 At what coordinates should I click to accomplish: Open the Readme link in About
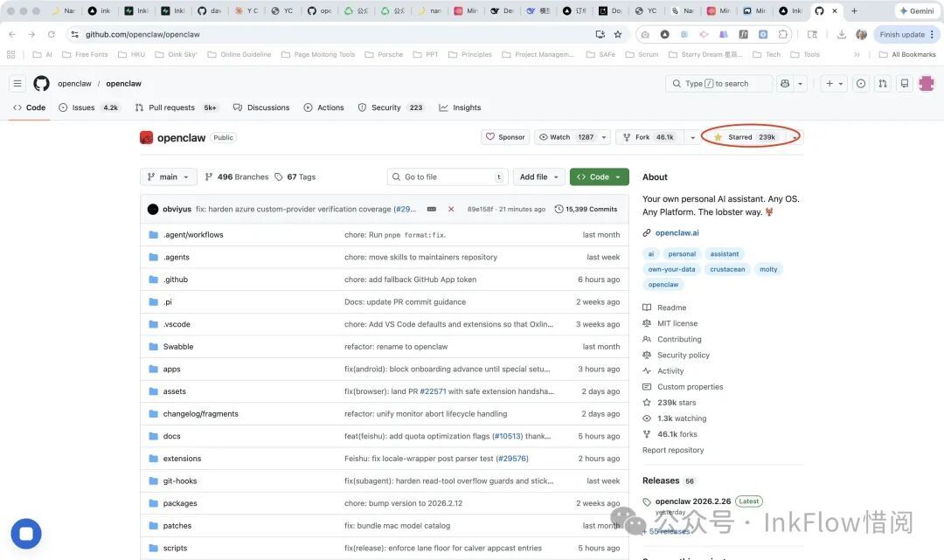tap(671, 308)
